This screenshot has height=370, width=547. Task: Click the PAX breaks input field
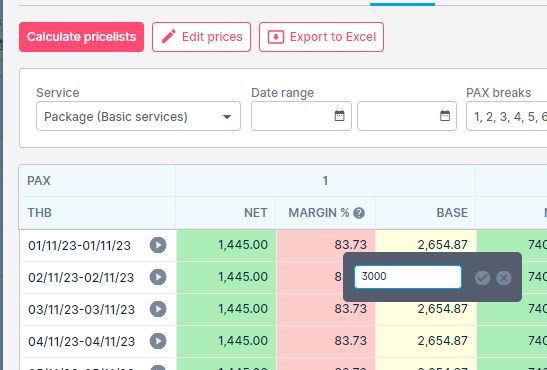(507, 116)
